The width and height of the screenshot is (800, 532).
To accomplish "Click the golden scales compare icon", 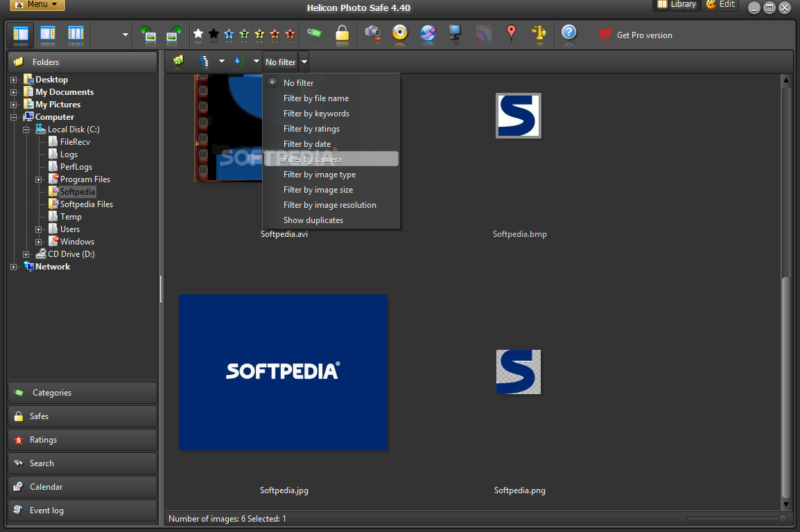I will click(x=539, y=33).
